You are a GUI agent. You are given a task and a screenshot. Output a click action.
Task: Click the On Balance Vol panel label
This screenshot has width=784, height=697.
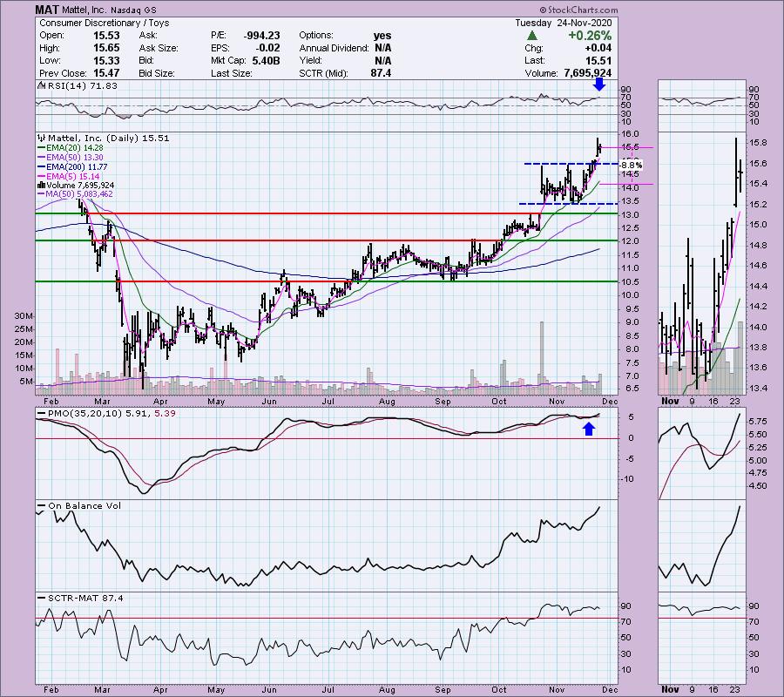pos(84,505)
